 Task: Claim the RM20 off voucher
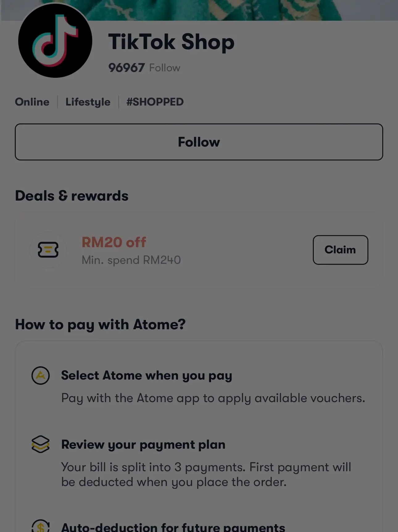pyautogui.click(x=340, y=250)
